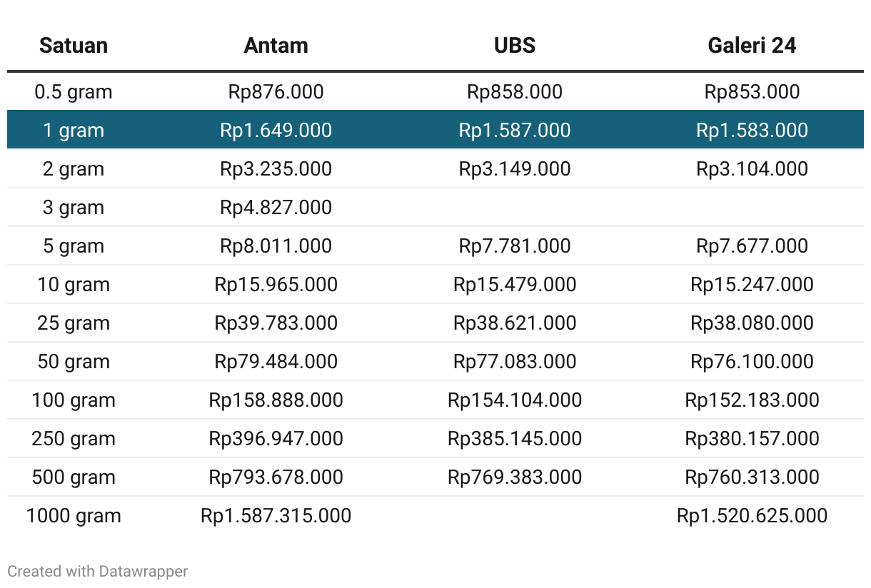Click the UBS column header
Image resolution: width=871 pixels, height=588 pixels.
(514, 46)
